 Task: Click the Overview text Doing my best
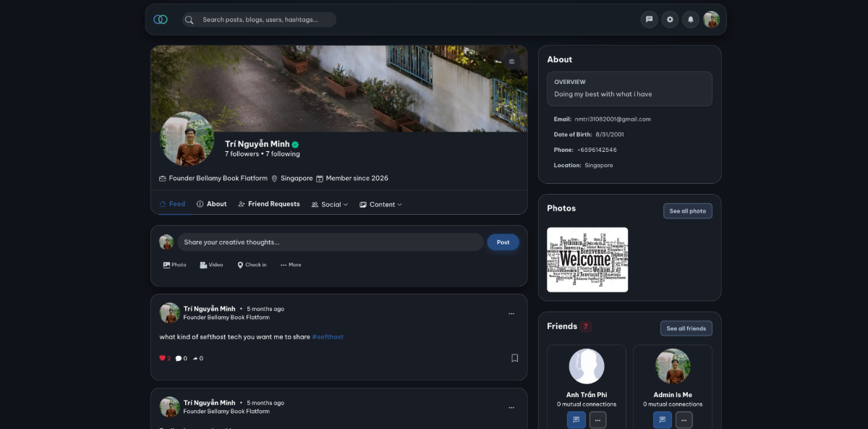tap(603, 94)
